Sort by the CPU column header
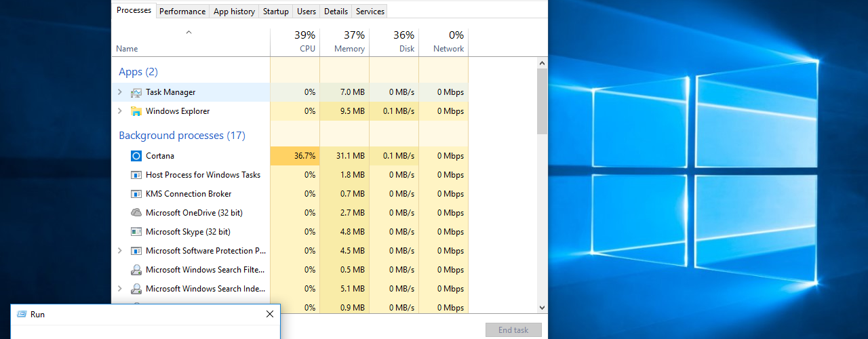Image resolution: width=868 pixels, height=339 pixels. coord(295,42)
